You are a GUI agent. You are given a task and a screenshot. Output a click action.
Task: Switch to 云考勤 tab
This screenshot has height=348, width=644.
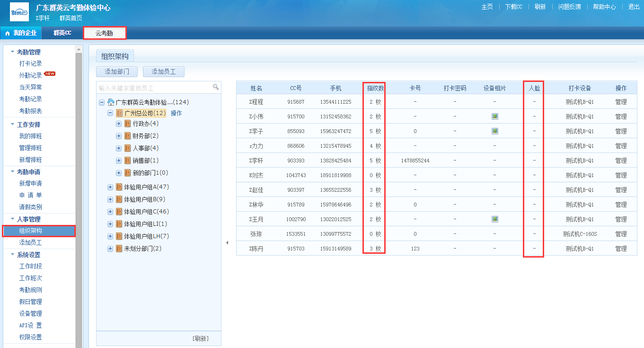[x=105, y=33]
